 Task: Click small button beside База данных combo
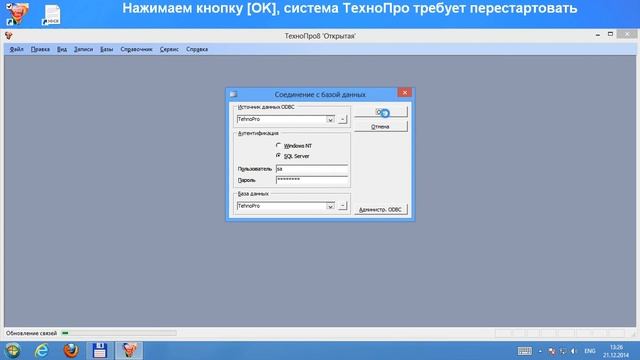tap(343, 206)
